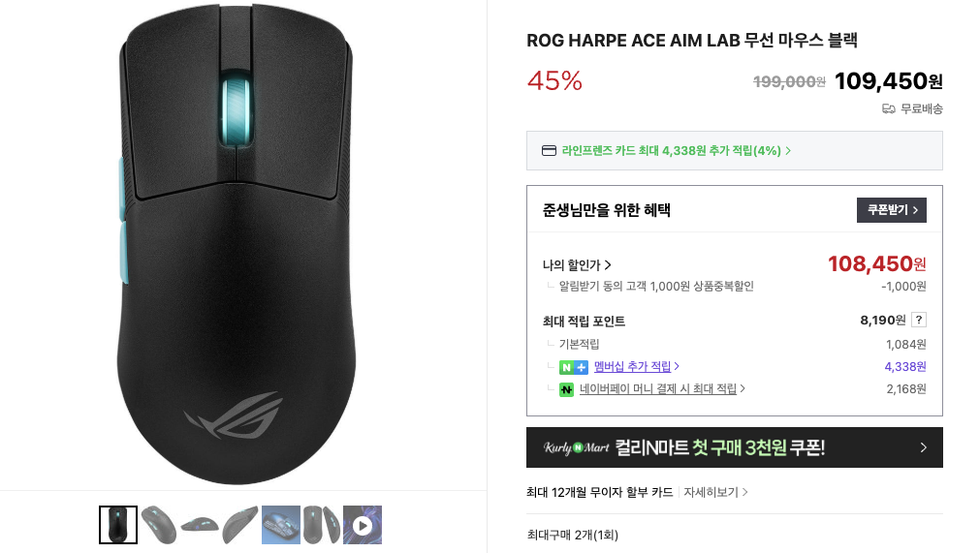Viewport: 980px width, 553px height.
Task: Click the N+ membership badge icon
Action: click(573, 367)
